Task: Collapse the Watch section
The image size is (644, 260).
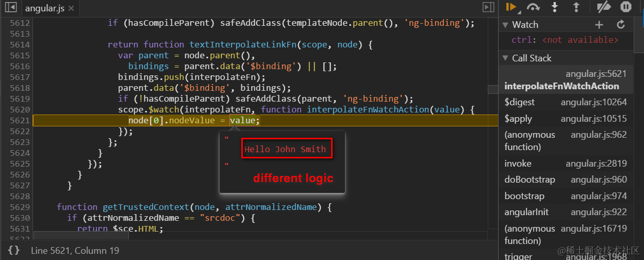Action: click(505, 25)
